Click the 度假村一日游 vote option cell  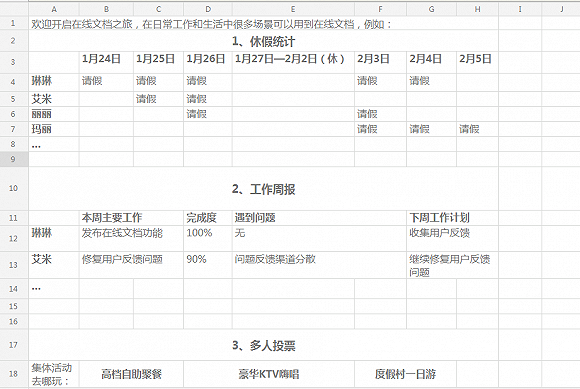click(405, 374)
